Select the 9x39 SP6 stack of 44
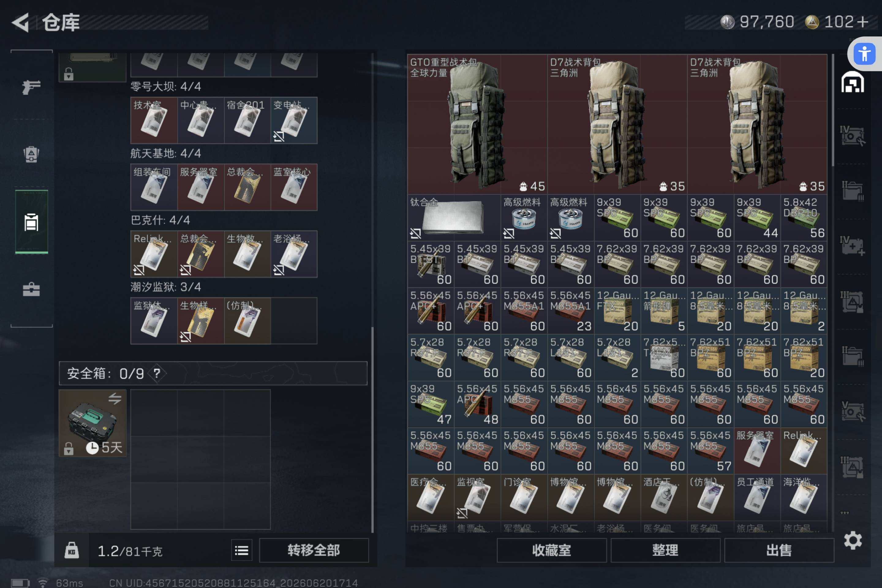Viewport: 882px width, 588px height. click(x=757, y=217)
